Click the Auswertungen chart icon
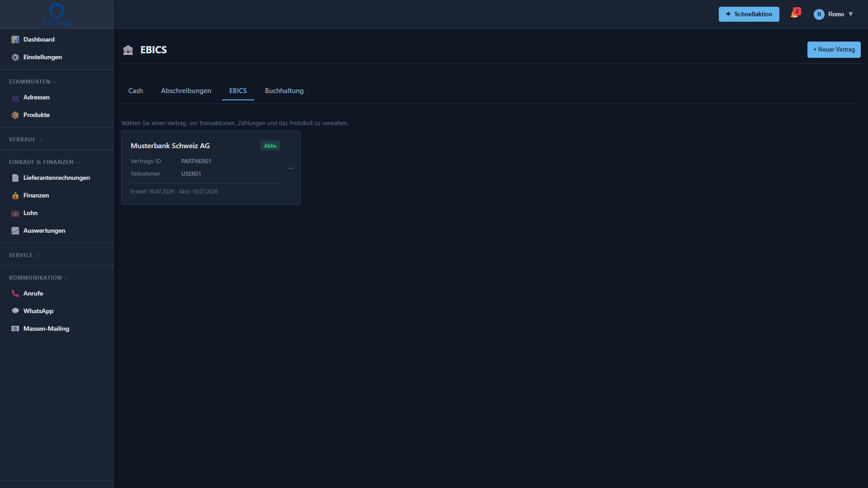This screenshot has height=488, width=868. [15, 231]
